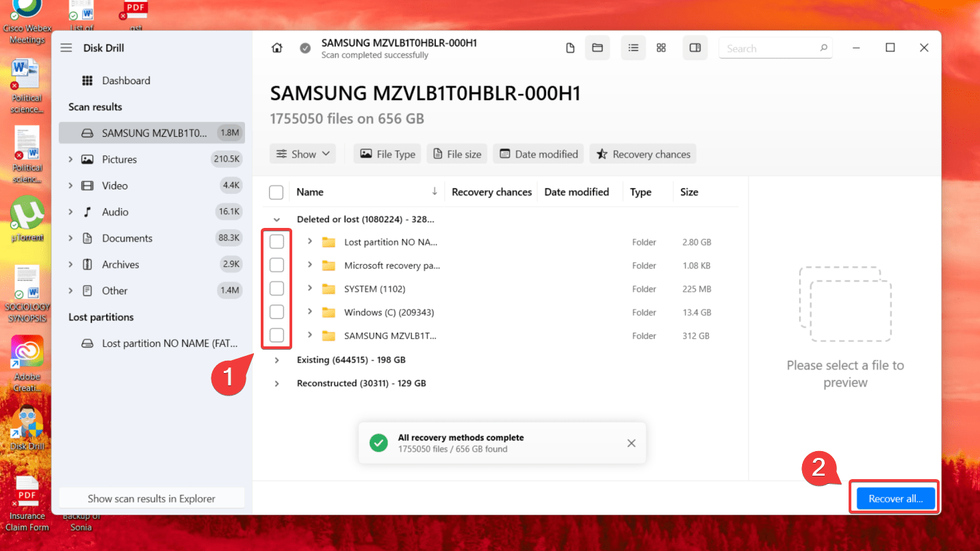Open uTorrent desktop icon
Image resolution: width=980 pixels, height=551 pixels.
point(27,220)
